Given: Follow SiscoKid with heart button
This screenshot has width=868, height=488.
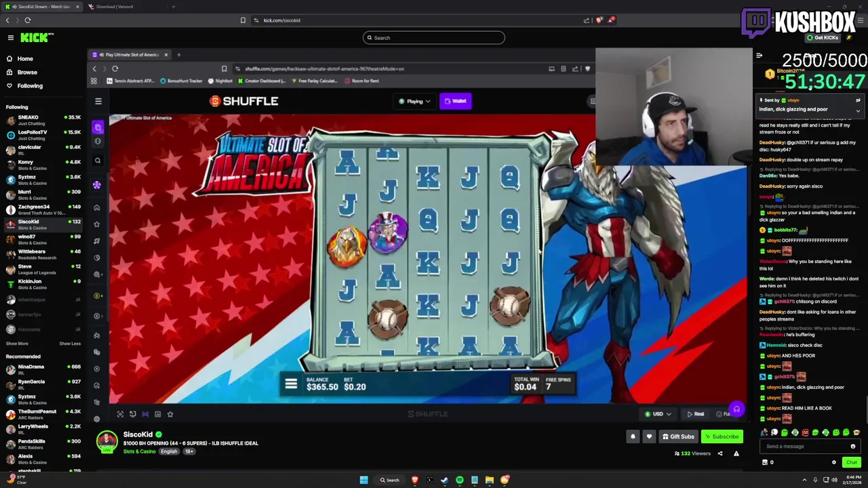Looking at the screenshot, I should click(x=649, y=436).
